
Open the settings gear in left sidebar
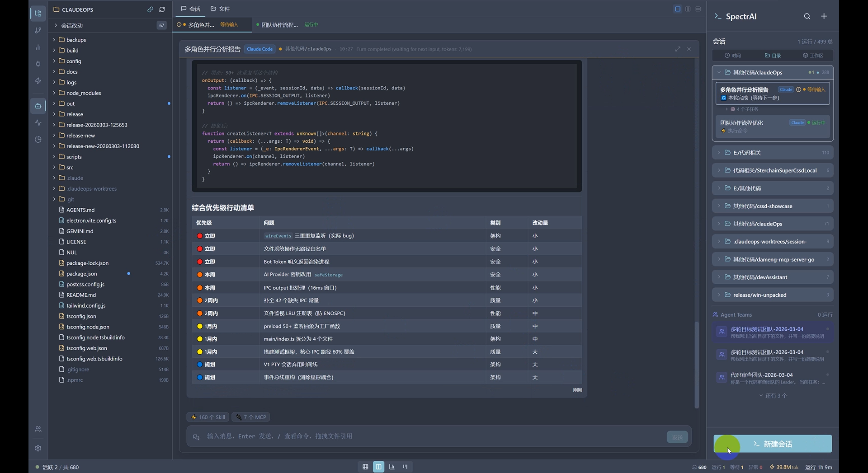38,448
